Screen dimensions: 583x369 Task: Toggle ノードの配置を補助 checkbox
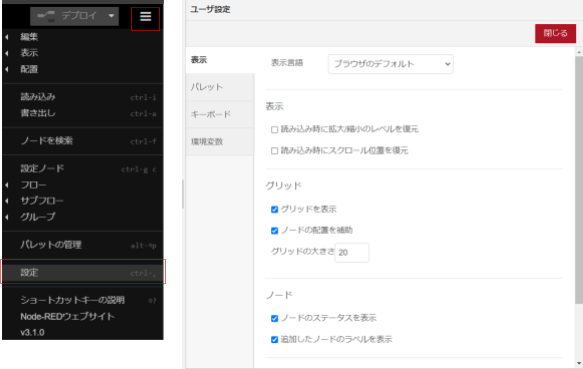[x=274, y=231]
